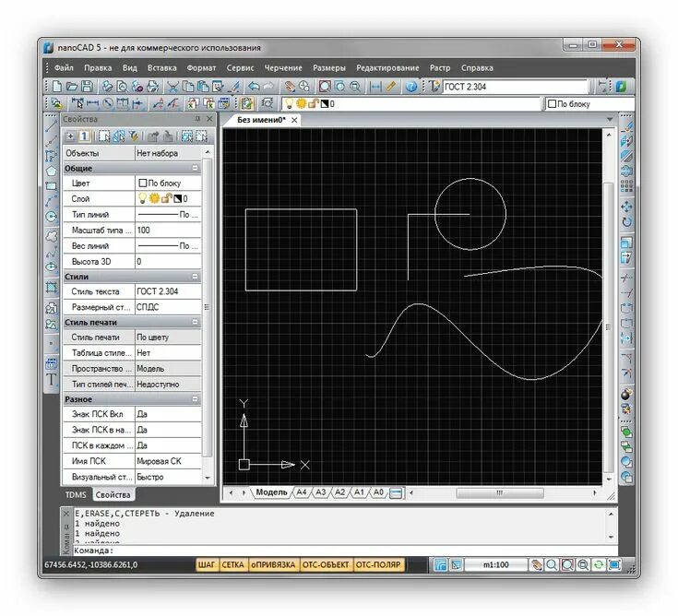Click the quick select icon in Свойства panel
678x616 pixels.
[134, 136]
